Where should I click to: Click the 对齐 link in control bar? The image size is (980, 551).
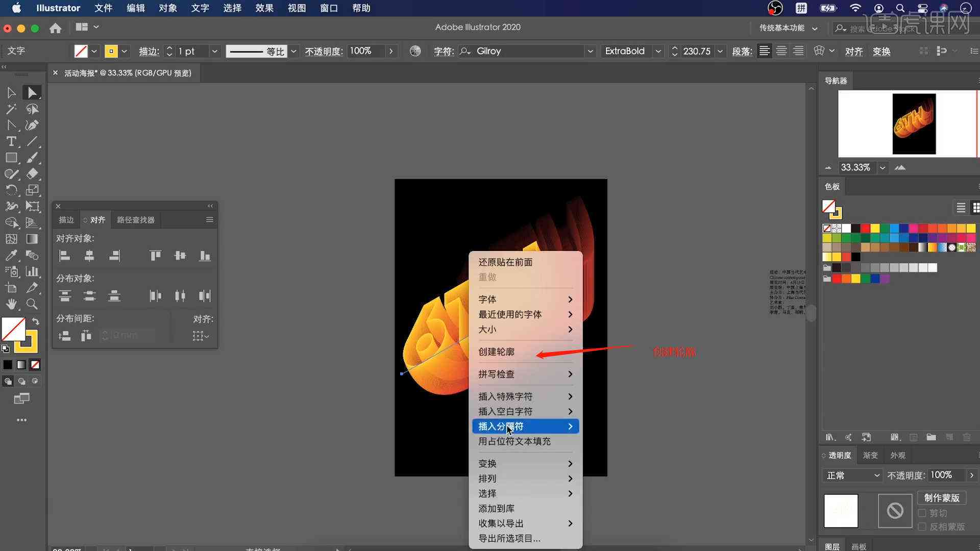(x=854, y=52)
